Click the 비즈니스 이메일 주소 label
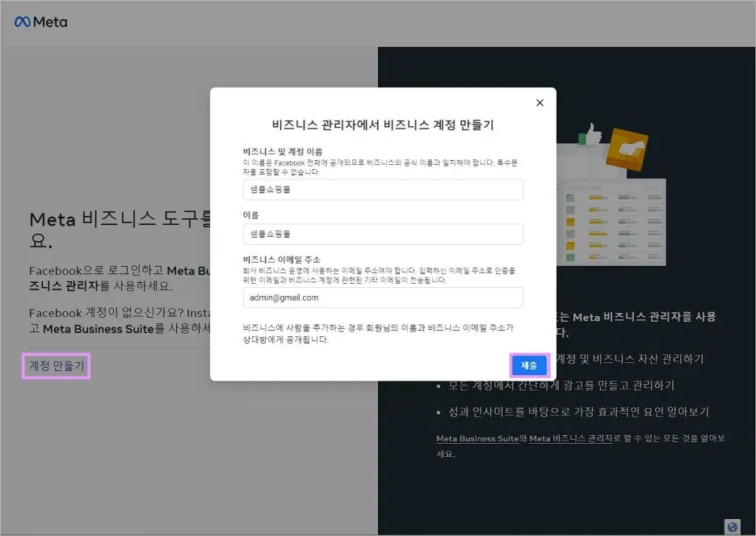The width and height of the screenshot is (756, 536). click(282, 260)
